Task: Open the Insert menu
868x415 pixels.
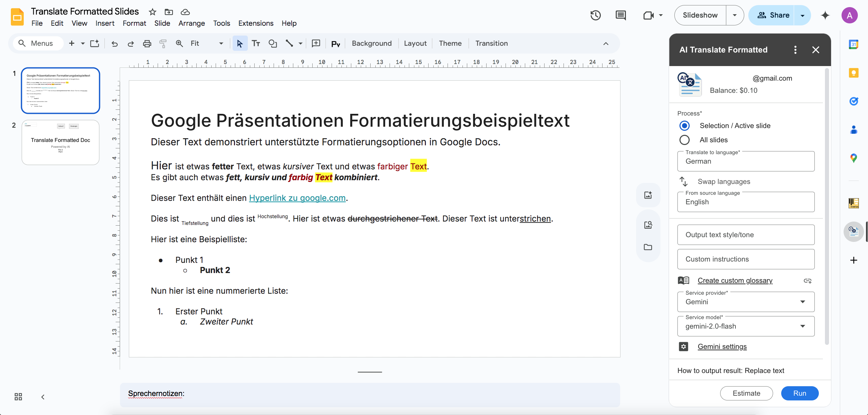Action: tap(105, 23)
